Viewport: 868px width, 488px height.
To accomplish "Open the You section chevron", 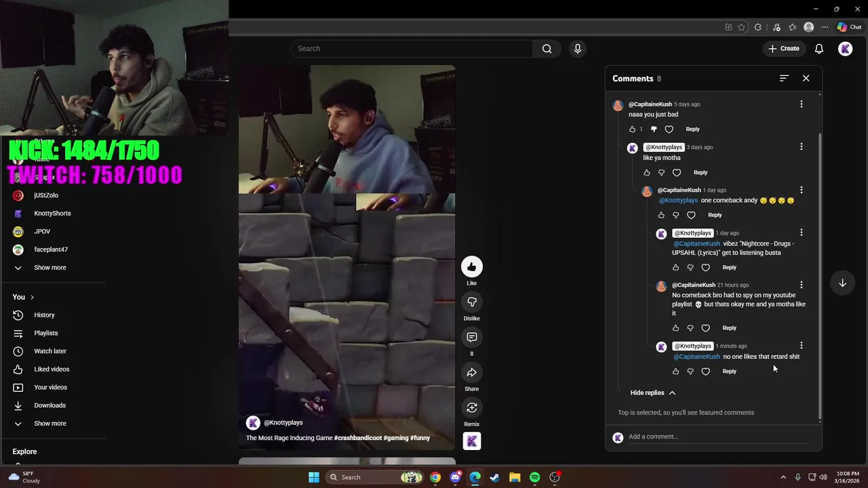I will click(x=32, y=298).
